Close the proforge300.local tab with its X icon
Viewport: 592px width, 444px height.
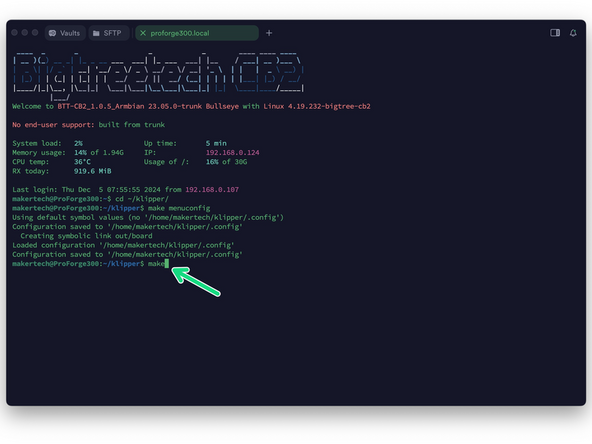tap(143, 33)
